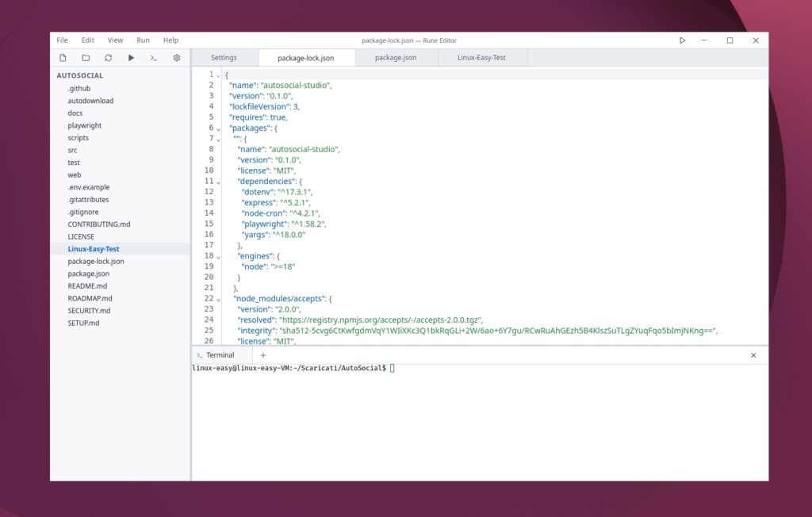Open settings with the gear toolbar icon
Image resolution: width=812 pixels, height=517 pixels.
[x=177, y=58]
